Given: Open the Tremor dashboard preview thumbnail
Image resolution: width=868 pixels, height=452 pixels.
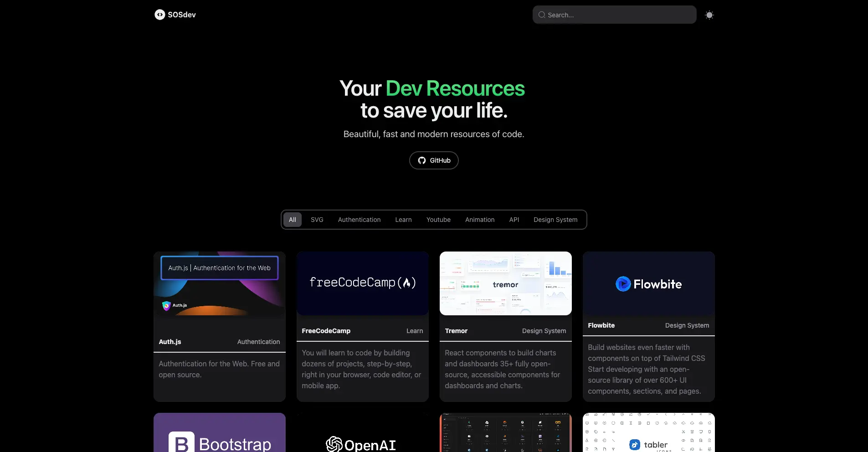Looking at the screenshot, I should click(505, 283).
